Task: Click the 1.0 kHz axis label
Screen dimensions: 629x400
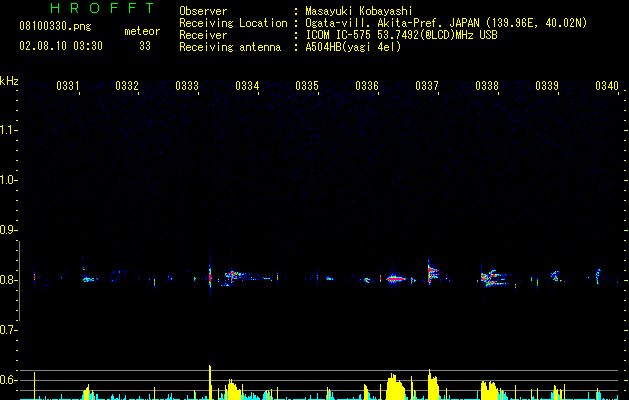Action: (x=7, y=180)
